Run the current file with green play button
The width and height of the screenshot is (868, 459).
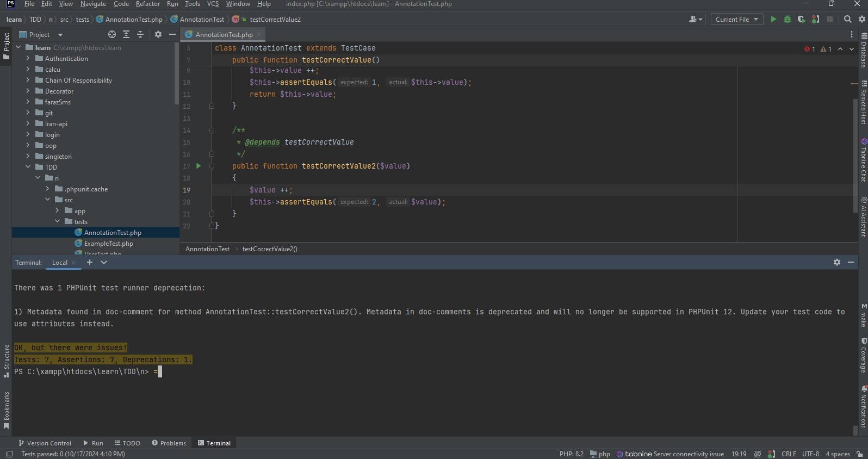[x=773, y=19]
